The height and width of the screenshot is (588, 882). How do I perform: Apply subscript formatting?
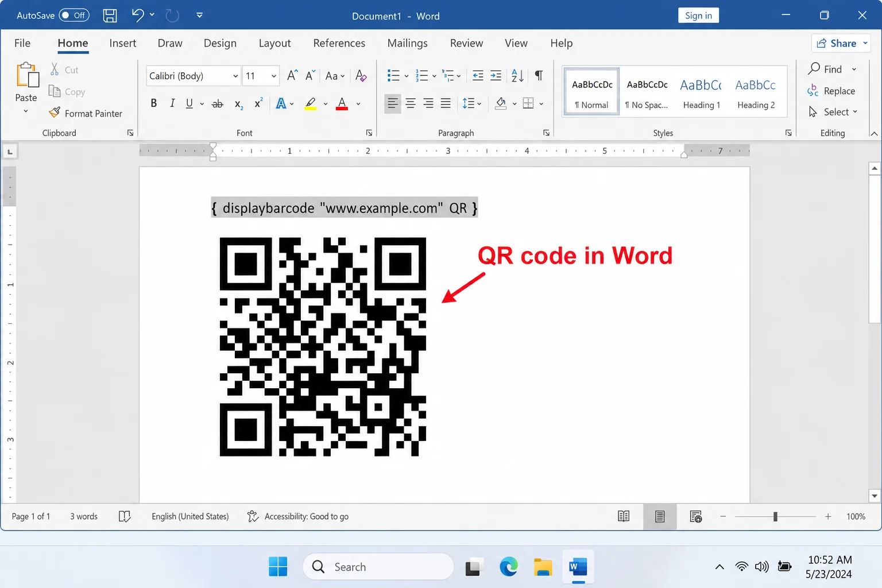[239, 103]
